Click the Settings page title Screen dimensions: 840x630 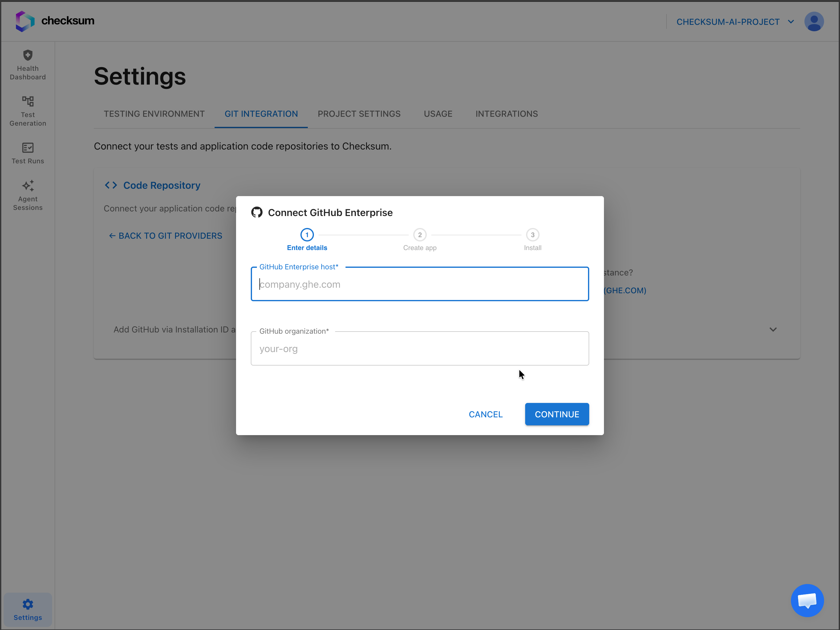pyautogui.click(x=140, y=77)
